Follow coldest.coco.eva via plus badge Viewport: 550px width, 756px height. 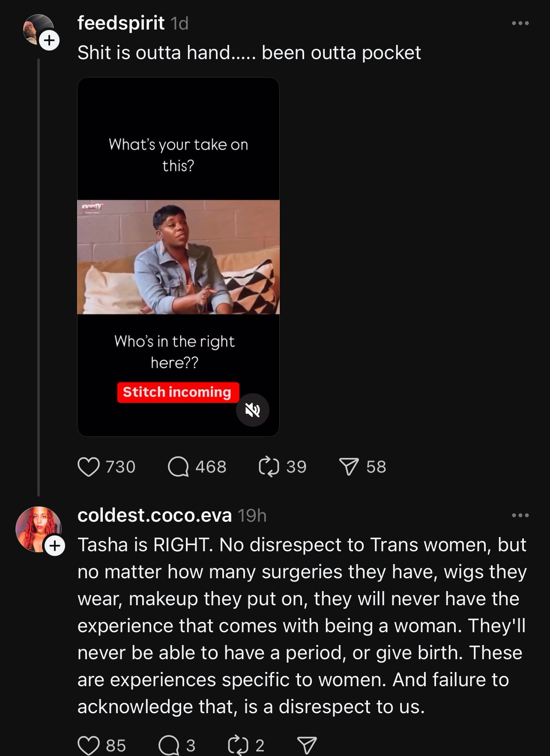[55, 546]
